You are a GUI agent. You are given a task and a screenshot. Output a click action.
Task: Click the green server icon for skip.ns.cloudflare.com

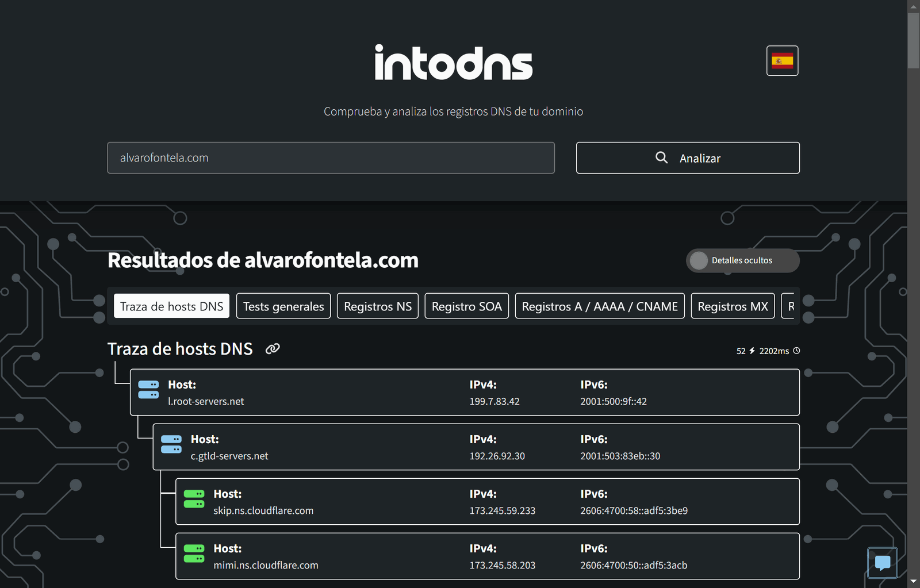point(194,498)
